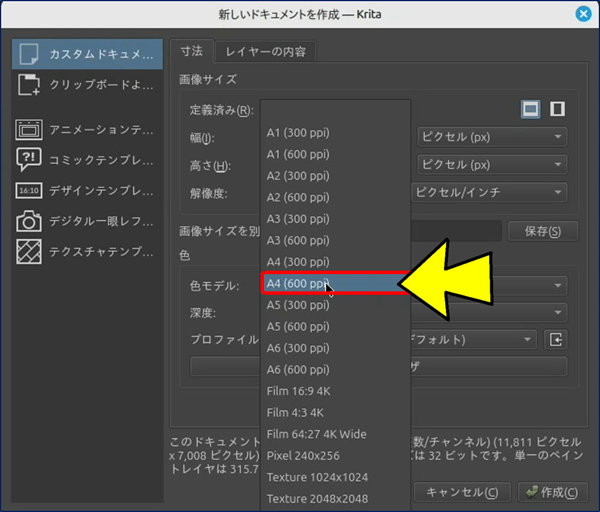The width and height of the screenshot is (600, 512).
Task: Open the Comic Templates icon
Action: coord(30,160)
